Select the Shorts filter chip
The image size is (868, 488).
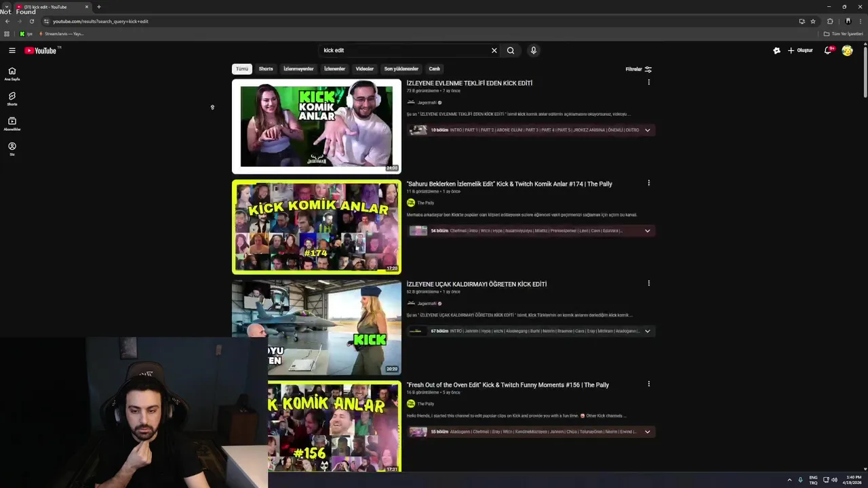pyautogui.click(x=266, y=68)
